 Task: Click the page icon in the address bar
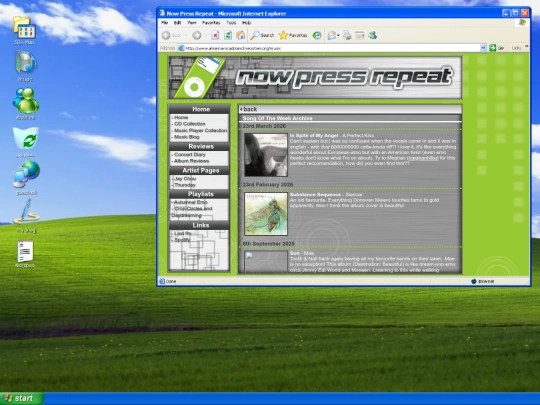coord(181,48)
